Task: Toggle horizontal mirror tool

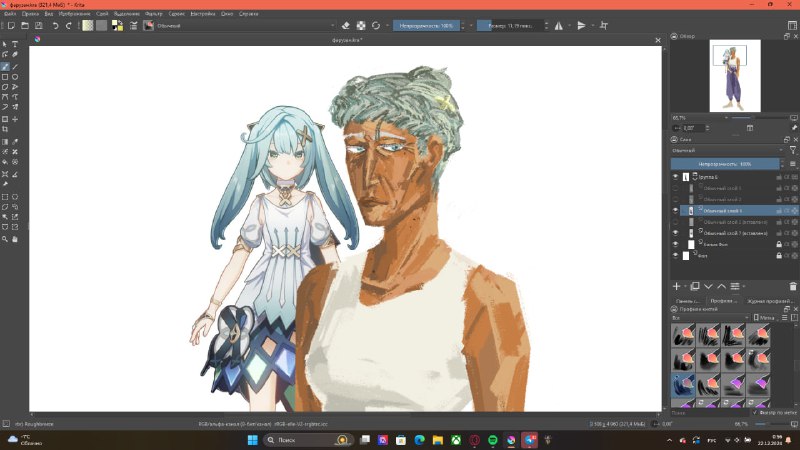Action: pos(559,26)
